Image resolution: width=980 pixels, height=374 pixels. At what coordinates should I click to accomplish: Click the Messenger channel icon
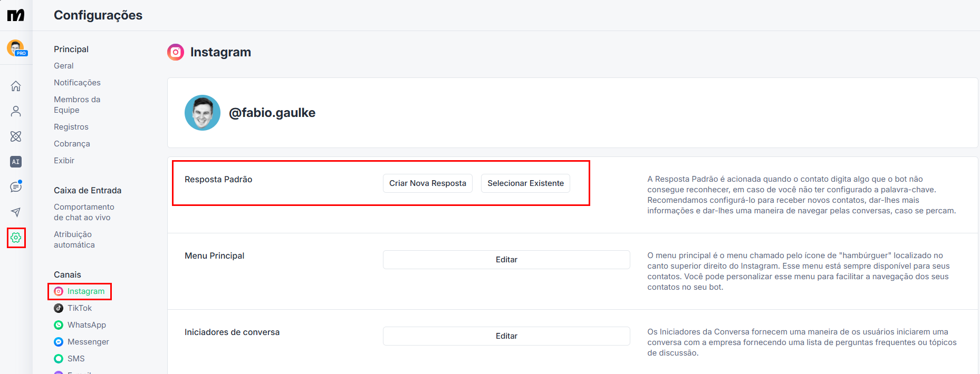tap(59, 342)
